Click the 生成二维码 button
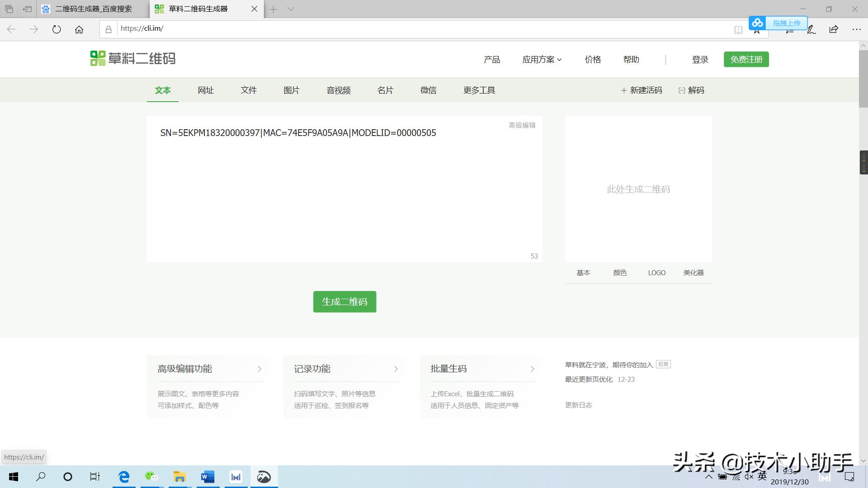868x488 pixels. click(x=344, y=301)
